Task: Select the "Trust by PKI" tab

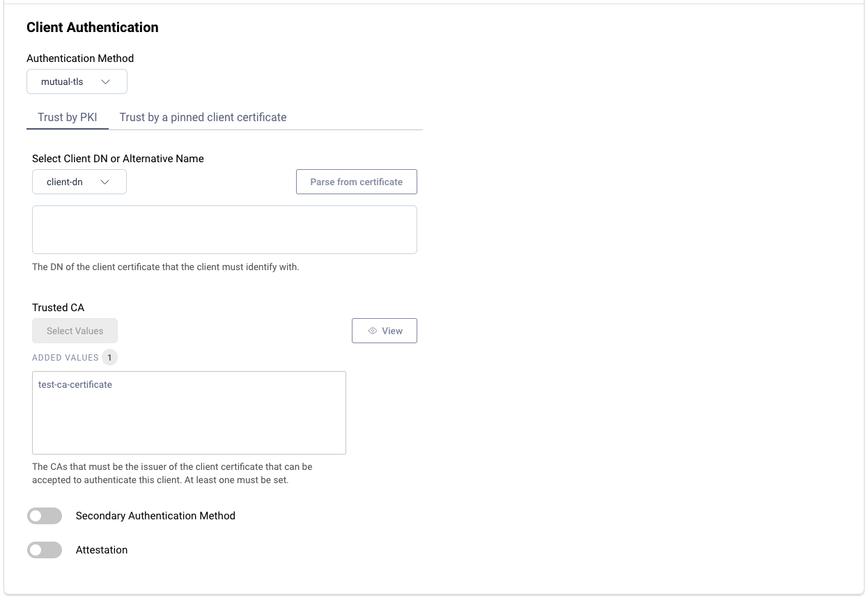Action: (67, 117)
